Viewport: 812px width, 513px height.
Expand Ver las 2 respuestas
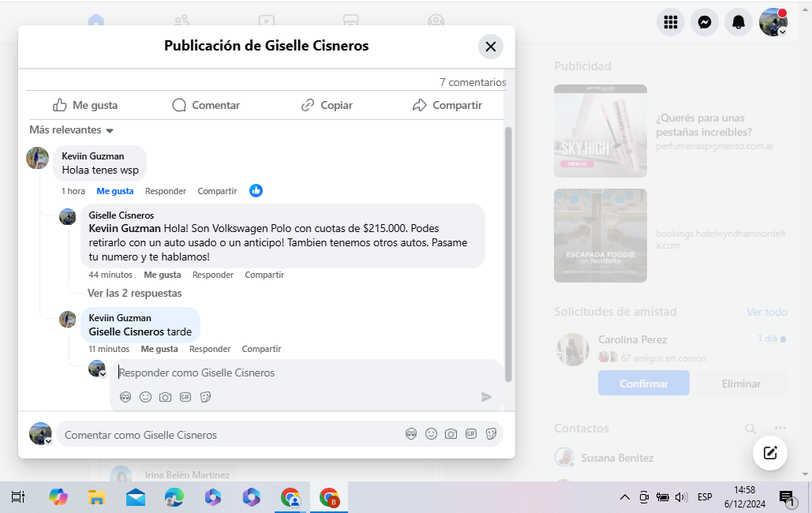click(x=134, y=293)
